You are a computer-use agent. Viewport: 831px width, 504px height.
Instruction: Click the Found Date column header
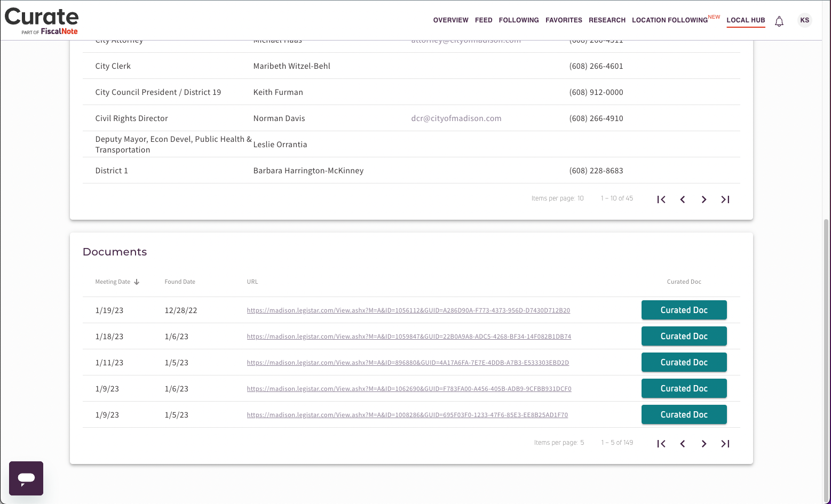tap(180, 282)
